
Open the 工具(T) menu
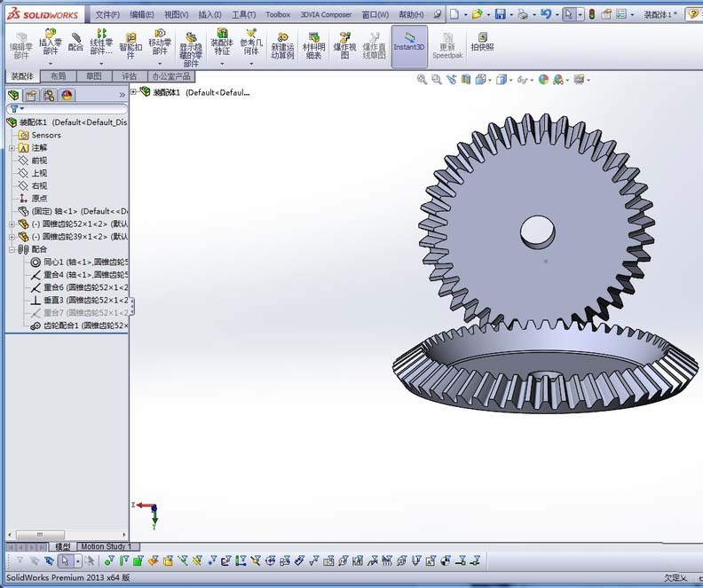[x=243, y=15]
